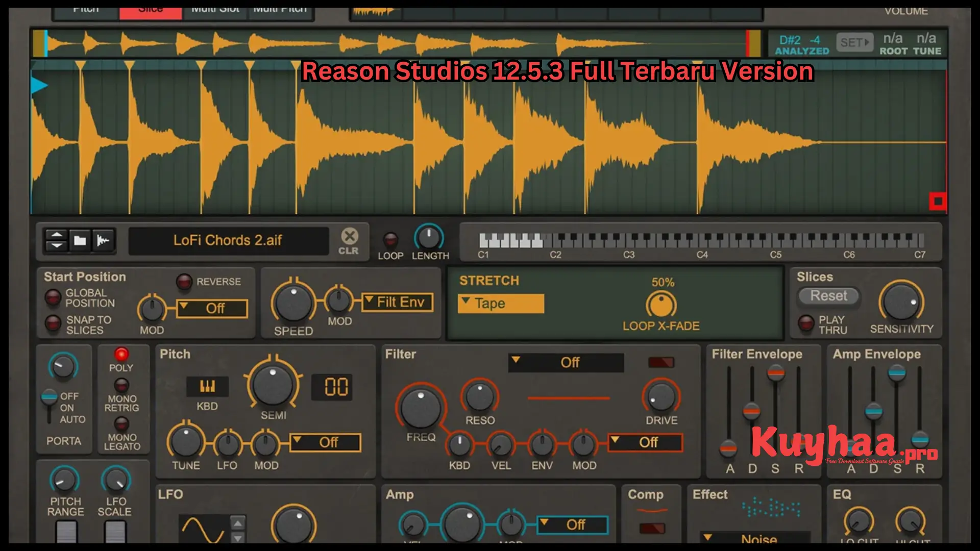Click the Filter FREQ knob
980x551 pixels.
pos(421,408)
